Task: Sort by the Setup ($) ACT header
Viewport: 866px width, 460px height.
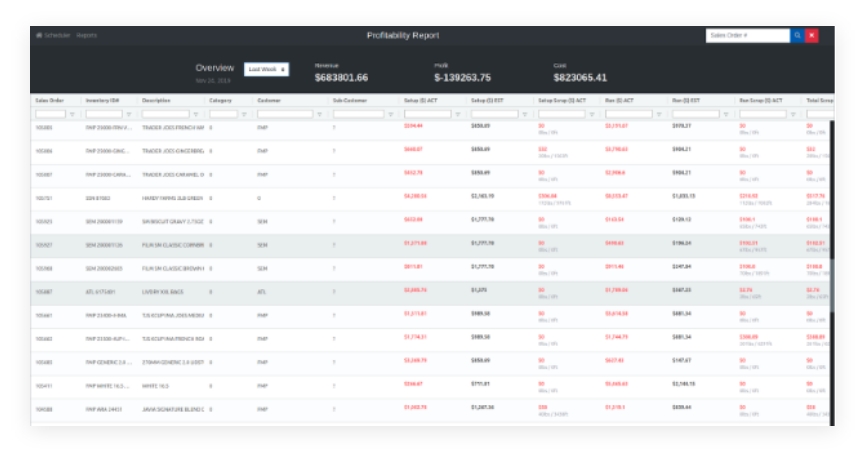Action: pos(421,101)
